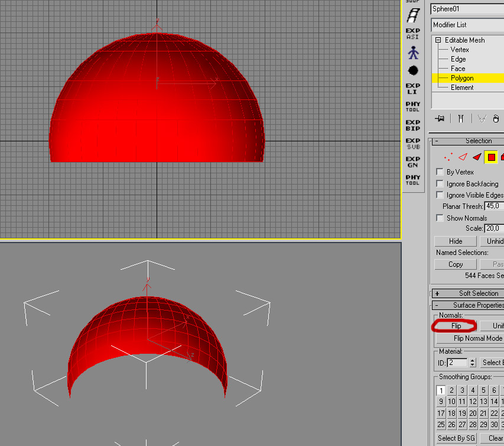The height and width of the screenshot is (446, 504).
Task: Click the Unhide button
Action: pos(492,241)
